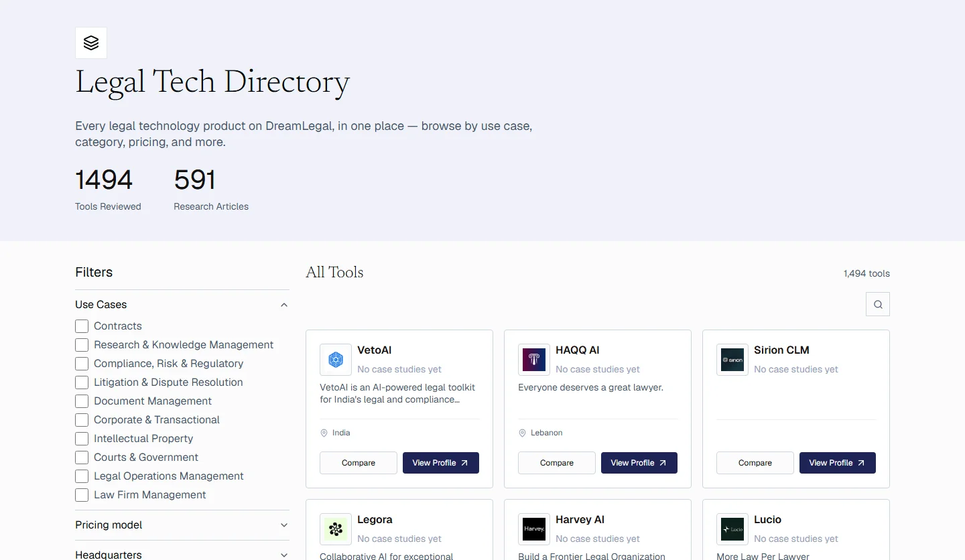Click the Harvey AI logo thumbnail

coord(534,529)
